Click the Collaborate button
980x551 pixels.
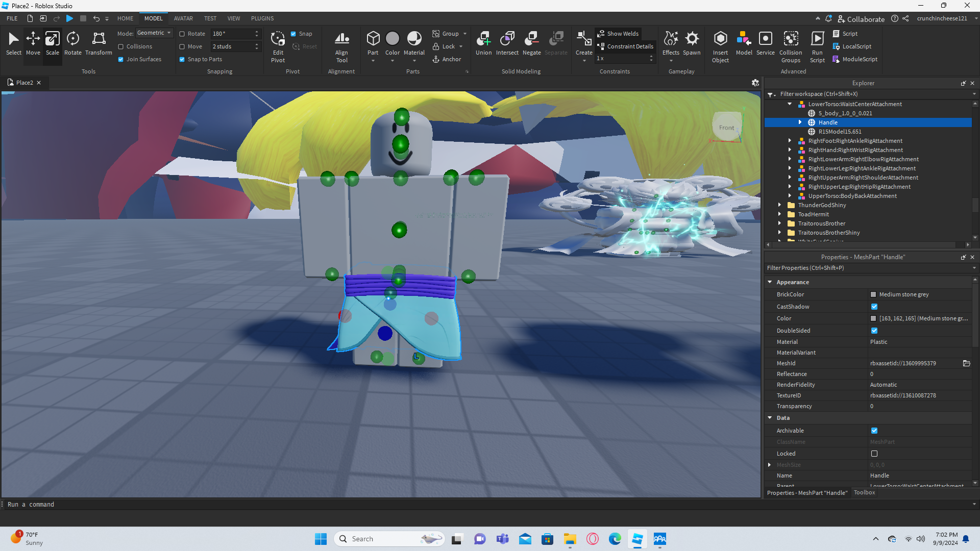tap(861, 19)
